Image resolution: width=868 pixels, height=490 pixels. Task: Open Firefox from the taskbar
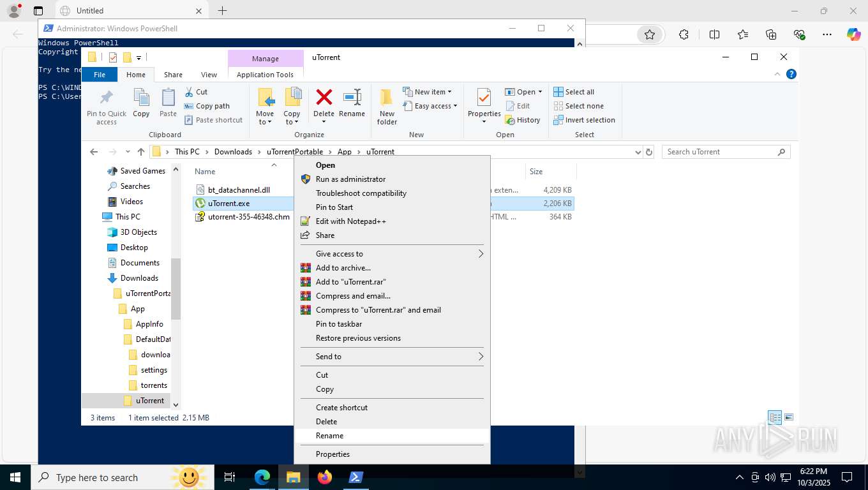click(325, 477)
